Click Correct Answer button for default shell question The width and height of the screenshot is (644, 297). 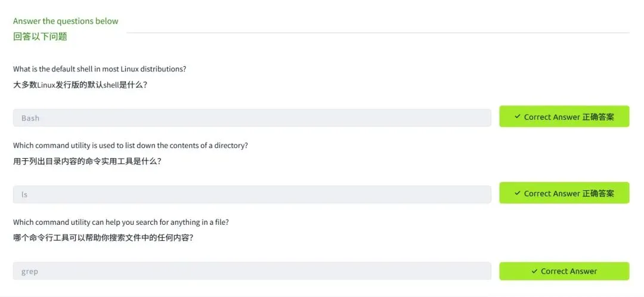click(564, 116)
